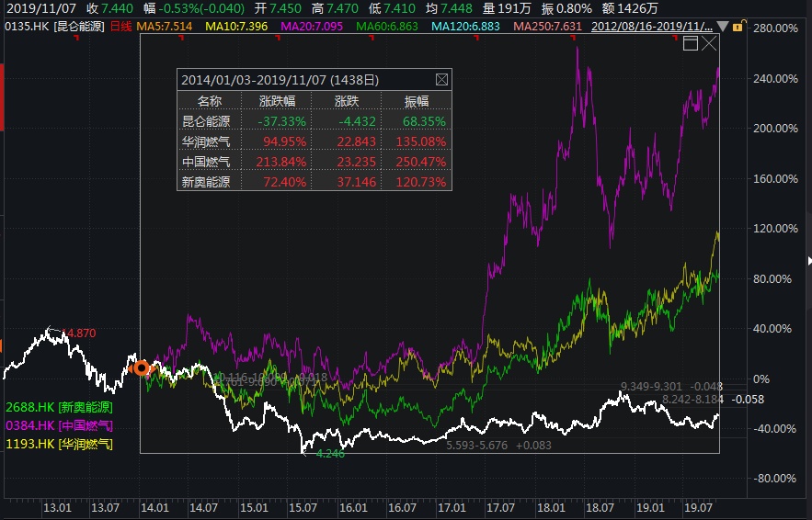Select the 1193.HK [华润燃气] legend entry
This screenshot has width=812, height=520.
point(59,444)
